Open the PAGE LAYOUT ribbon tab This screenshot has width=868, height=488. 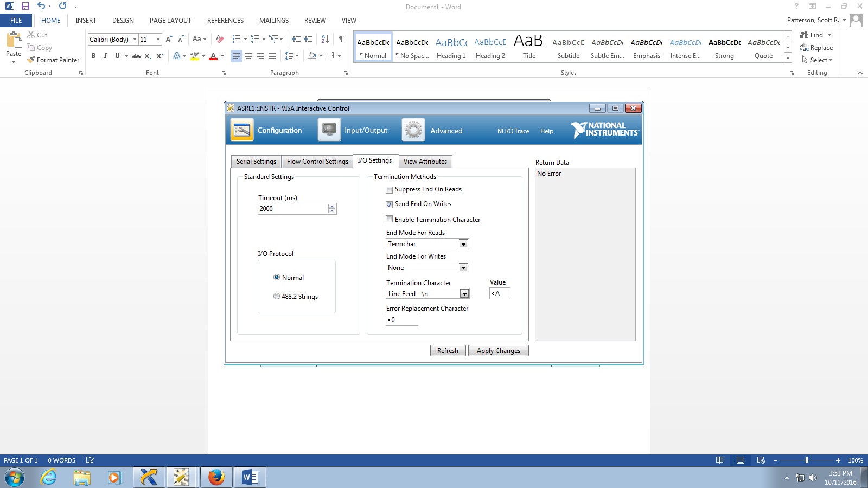[x=170, y=21]
